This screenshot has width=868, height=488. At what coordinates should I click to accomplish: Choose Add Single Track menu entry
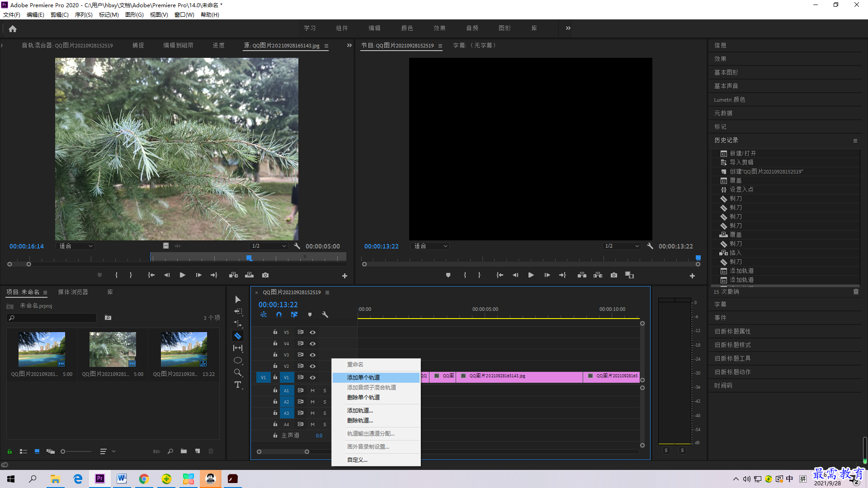click(376, 378)
